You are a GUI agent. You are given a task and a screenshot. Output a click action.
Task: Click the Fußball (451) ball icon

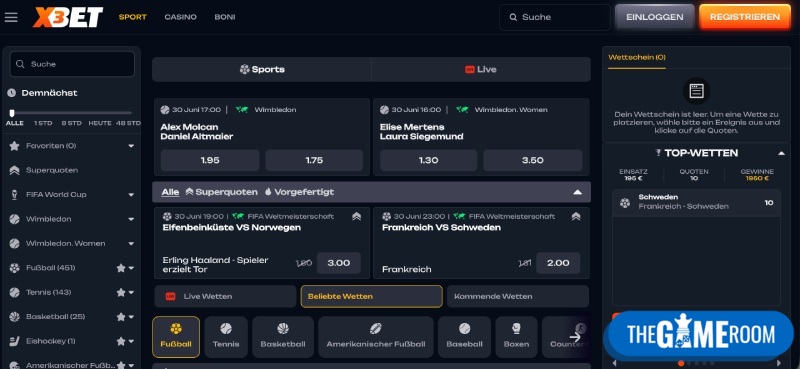point(14,268)
